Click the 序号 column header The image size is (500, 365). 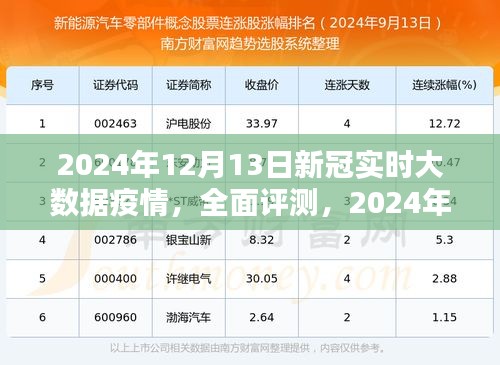pyautogui.click(x=42, y=85)
